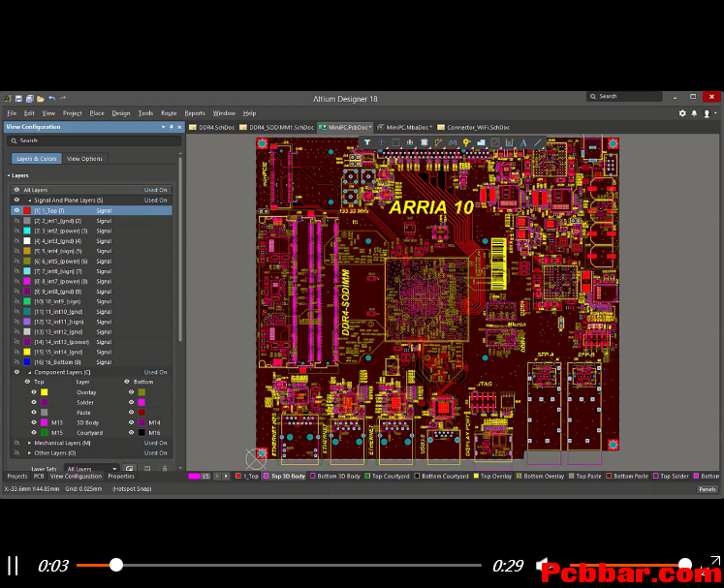Click the Place Via tool icon
The height and width of the screenshot is (588, 724).
tap(466, 142)
